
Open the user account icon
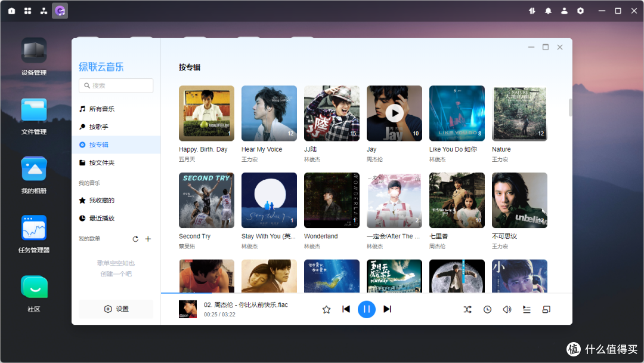(x=564, y=11)
